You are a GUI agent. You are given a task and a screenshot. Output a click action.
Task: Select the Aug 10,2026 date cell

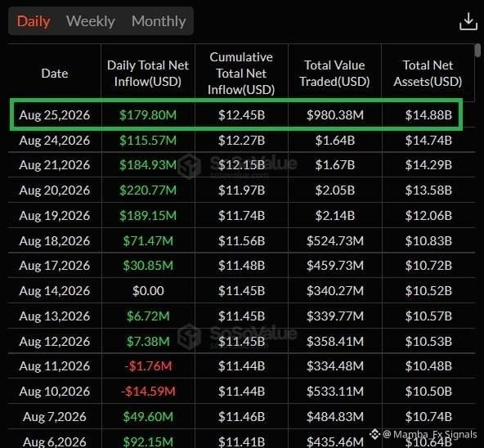(x=55, y=392)
